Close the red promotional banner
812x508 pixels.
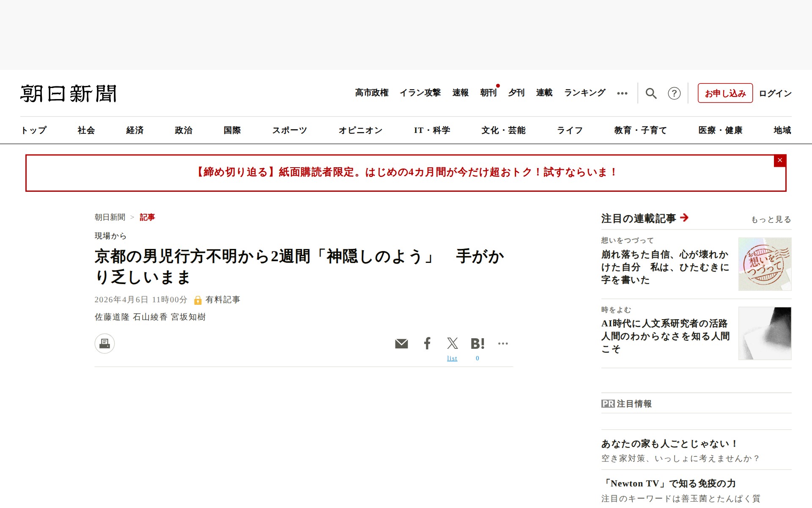pos(780,160)
